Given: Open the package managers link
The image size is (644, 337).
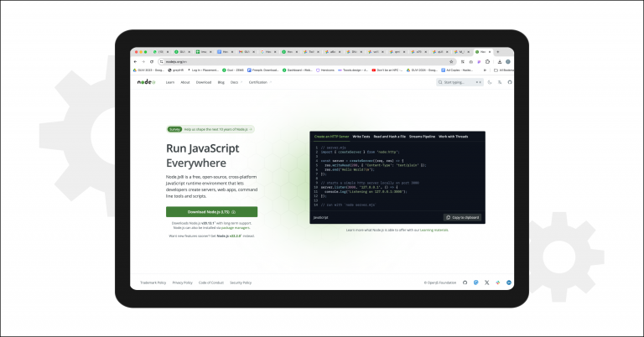Looking at the screenshot, I should click(236, 227).
